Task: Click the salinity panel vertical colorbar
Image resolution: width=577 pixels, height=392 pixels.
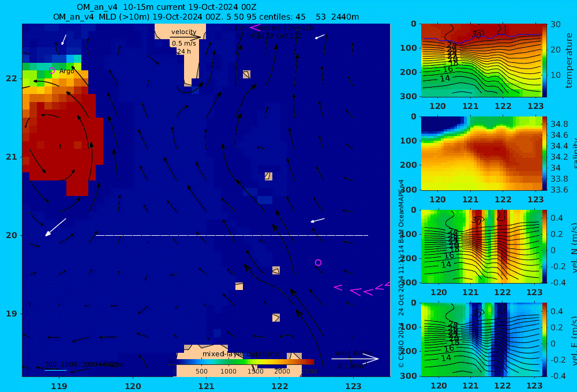Action: pos(544,153)
